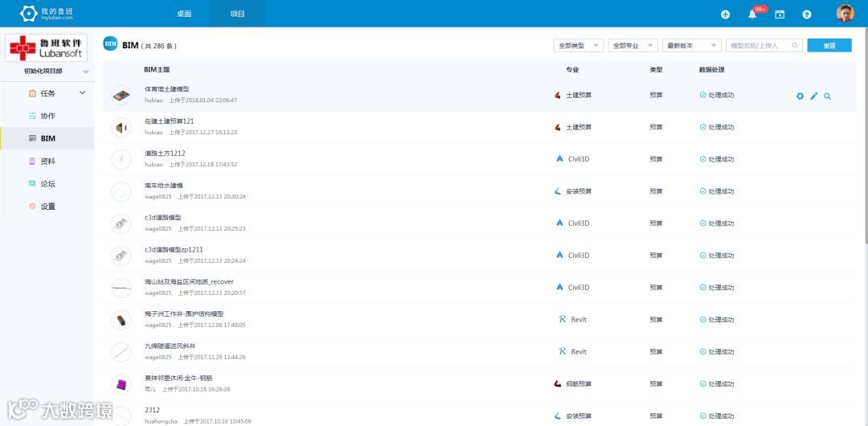Click 处理成功 status in 体育馆土建模型 row

coord(717,96)
